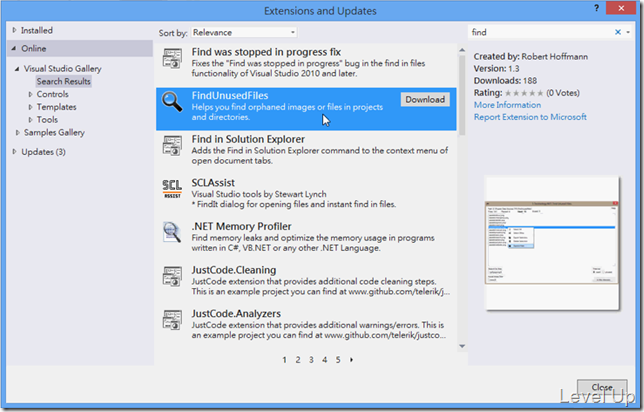Click the 'FindUnusedFiles' result title
Viewport: 644px width, 412px height.
click(x=230, y=96)
